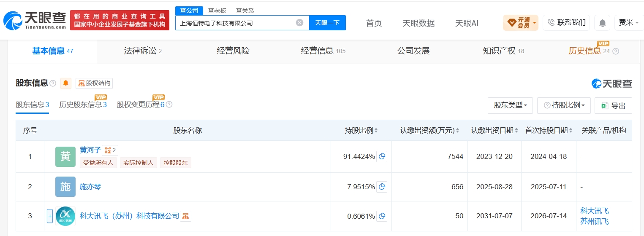The image size is (644, 236).
Task: Switch to the 法律诉讼 tab
Action: point(143,51)
